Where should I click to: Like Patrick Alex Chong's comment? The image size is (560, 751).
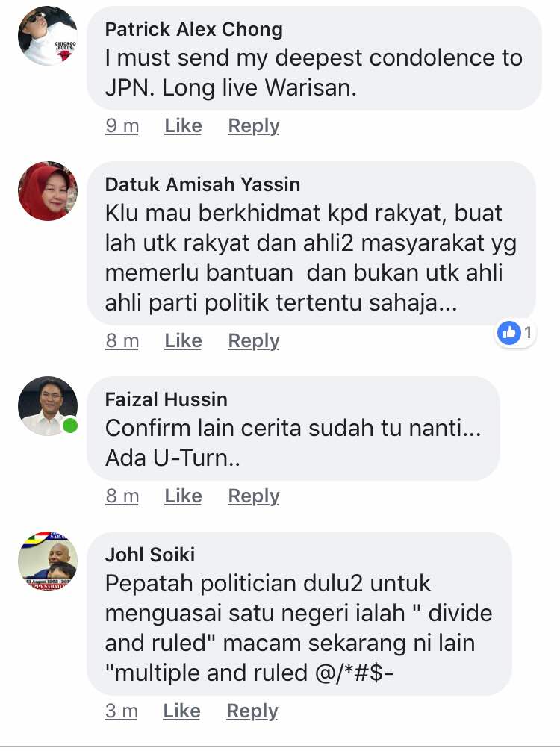[x=183, y=126]
